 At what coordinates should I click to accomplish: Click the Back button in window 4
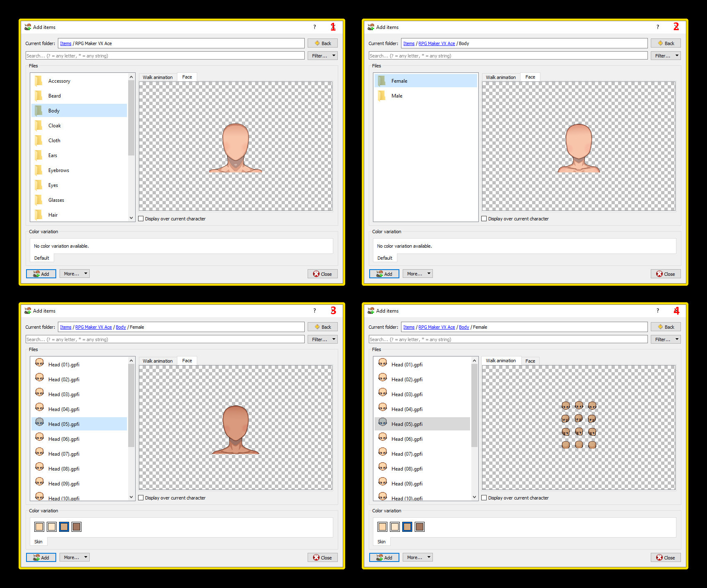[666, 327]
